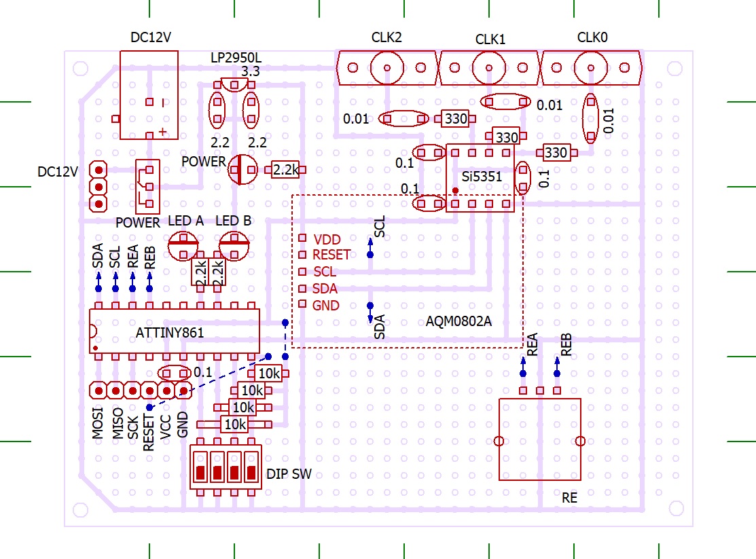Click the POWER label below the slide switch
Screen dimensions: 756x559
coord(137,223)
